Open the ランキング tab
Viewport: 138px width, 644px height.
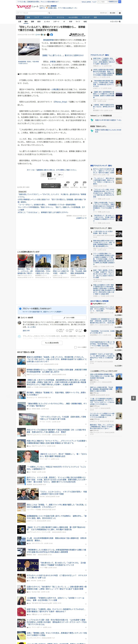(x=86, y=17)
